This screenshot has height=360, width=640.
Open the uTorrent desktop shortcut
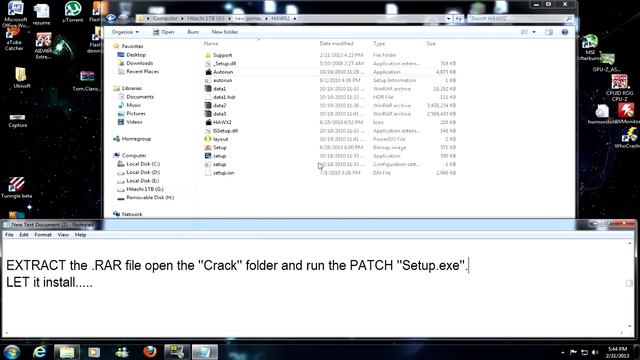(x=73, y=11)
